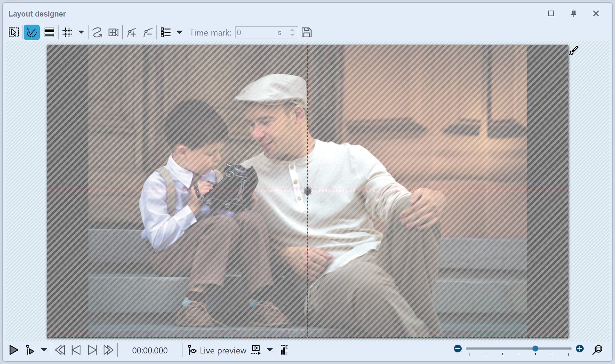The height and width of the screenshot is (364, 615).
Task: Click the camera pan icon
Action: click(113, 33)
